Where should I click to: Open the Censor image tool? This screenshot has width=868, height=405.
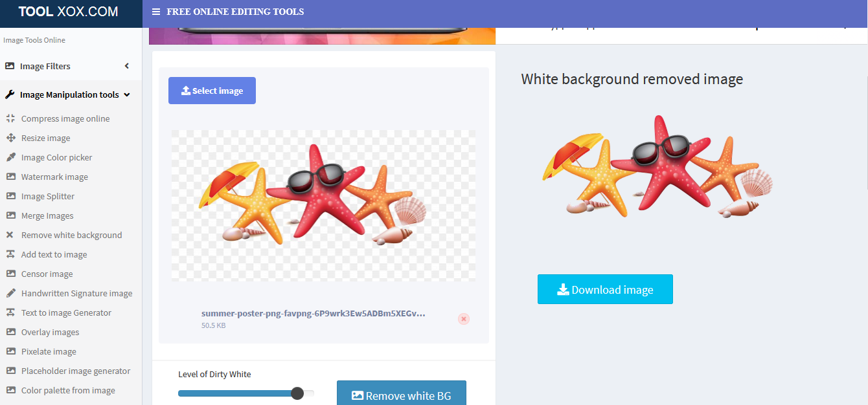[47, 274]
